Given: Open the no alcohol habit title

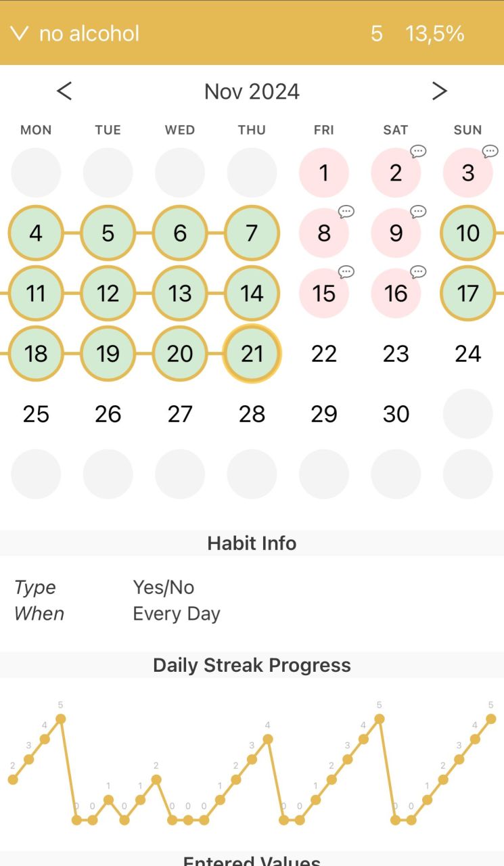Looking at the screenshot, I should click(x=89, y=33).
